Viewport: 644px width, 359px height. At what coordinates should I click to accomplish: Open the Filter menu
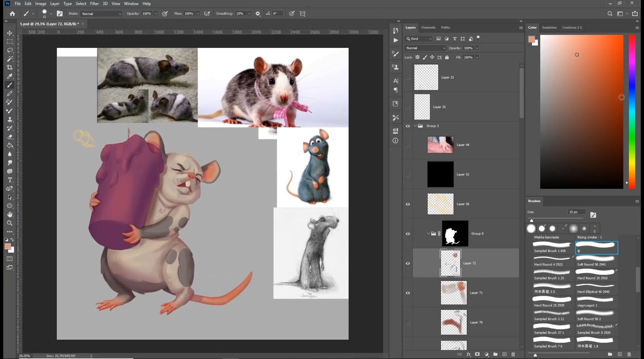tap(94, 3)
